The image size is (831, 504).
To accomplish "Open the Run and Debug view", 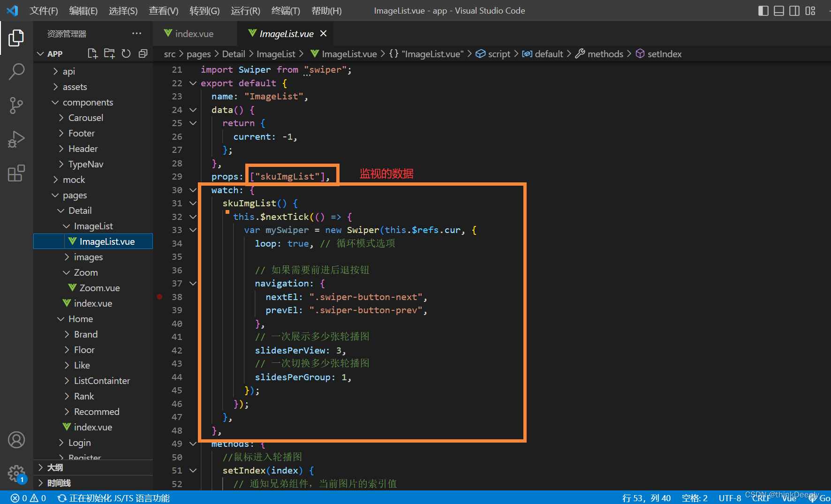I will pyautogui.click(x=17, y=139).
